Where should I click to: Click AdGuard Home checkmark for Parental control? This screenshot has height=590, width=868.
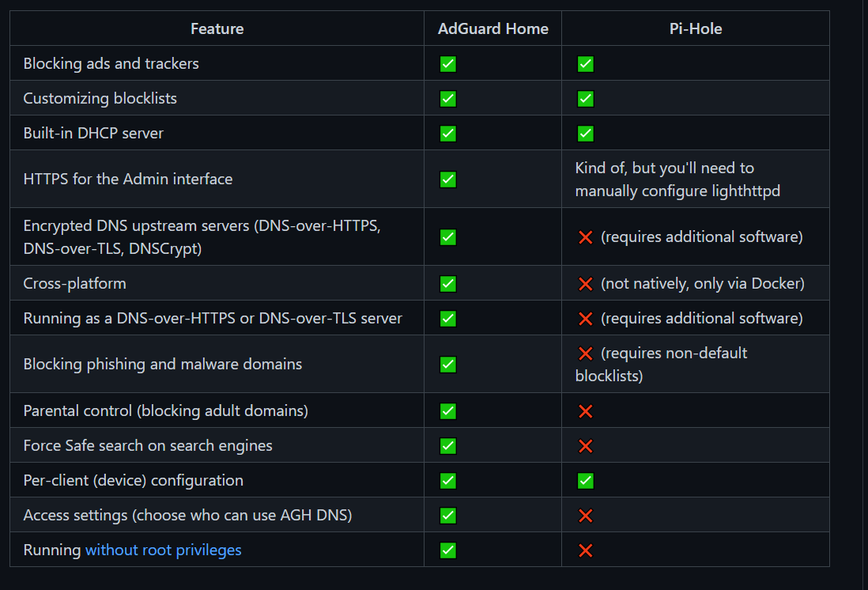click(448, 411)
